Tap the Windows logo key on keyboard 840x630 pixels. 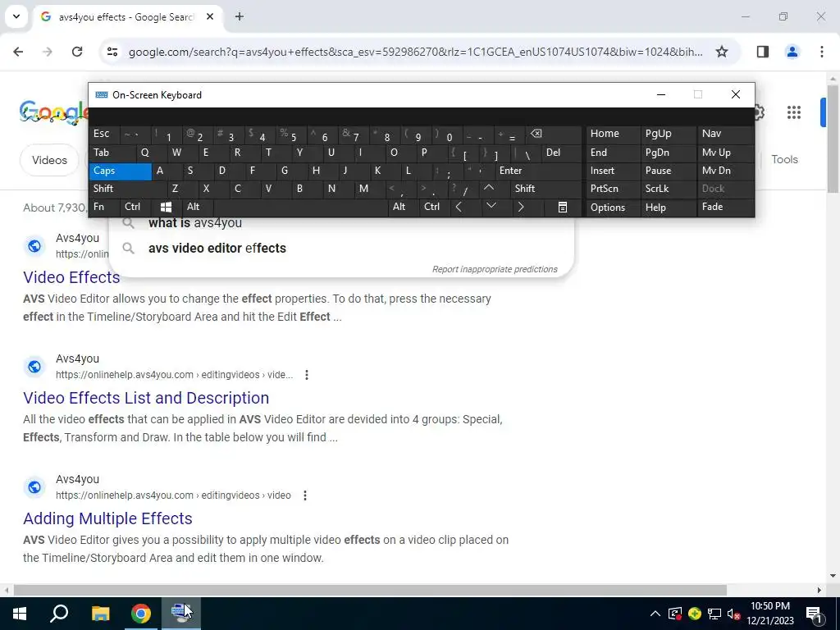(x=166, y=207)
